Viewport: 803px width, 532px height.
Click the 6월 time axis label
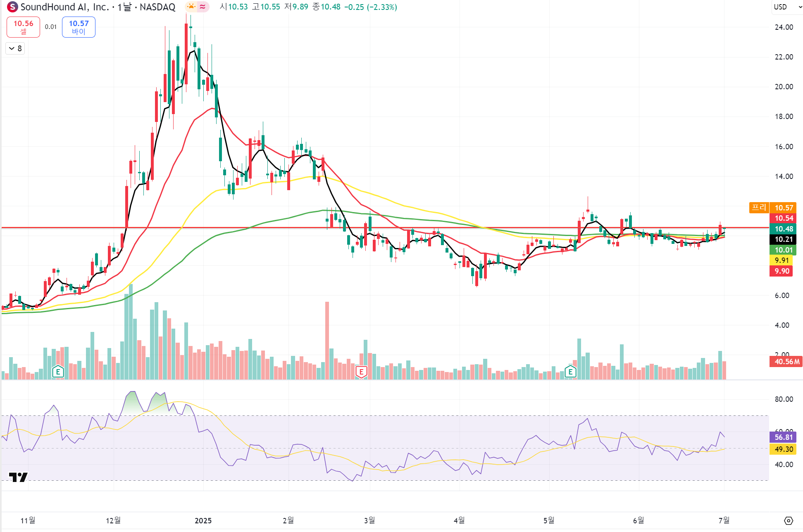639,520
